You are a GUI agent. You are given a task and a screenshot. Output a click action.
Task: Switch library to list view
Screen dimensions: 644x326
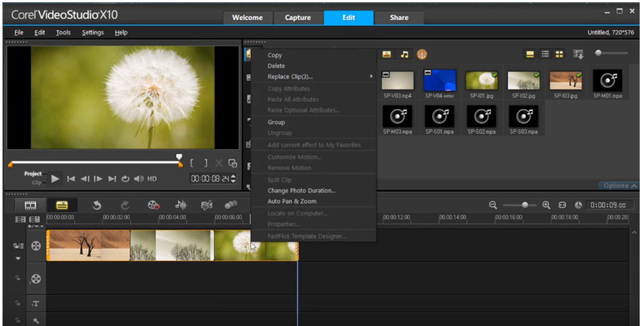tap(545, 54)
